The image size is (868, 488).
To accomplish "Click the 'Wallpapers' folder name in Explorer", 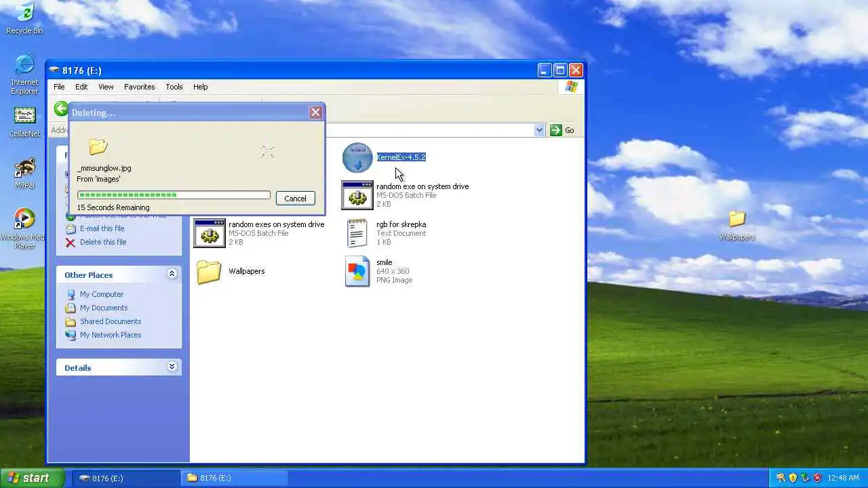I will (247, 271).
